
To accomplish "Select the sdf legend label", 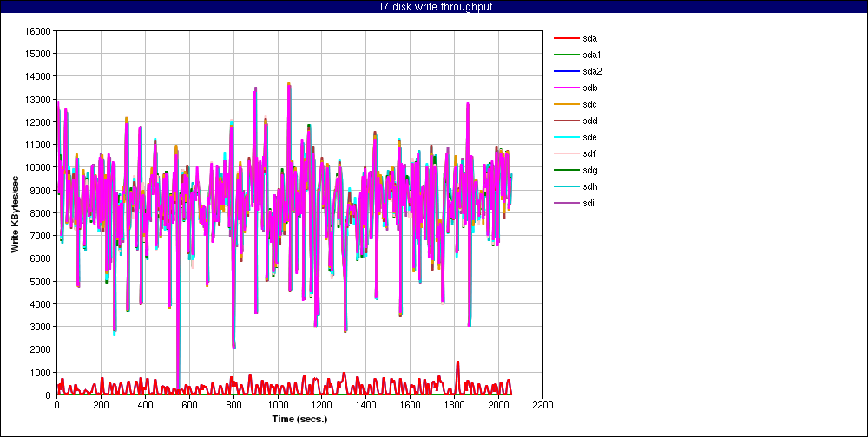I will click(589, 153).
